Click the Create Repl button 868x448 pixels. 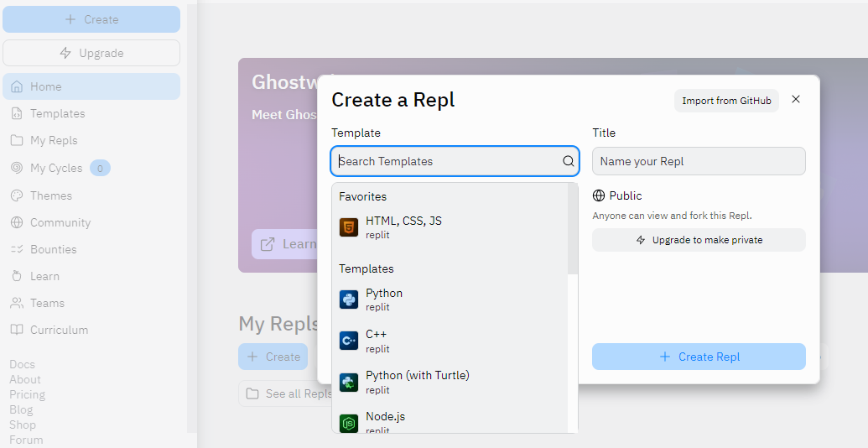click(x=699, y=357)
